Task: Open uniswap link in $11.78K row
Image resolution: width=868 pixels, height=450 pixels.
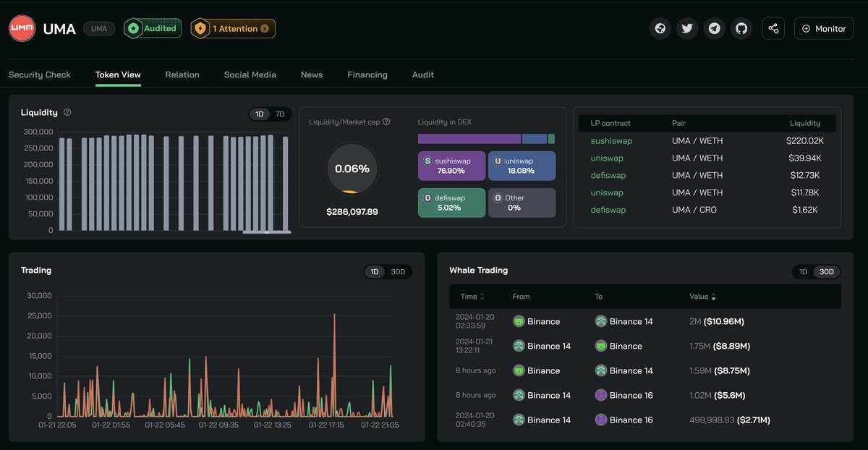Action: (607, 192)
